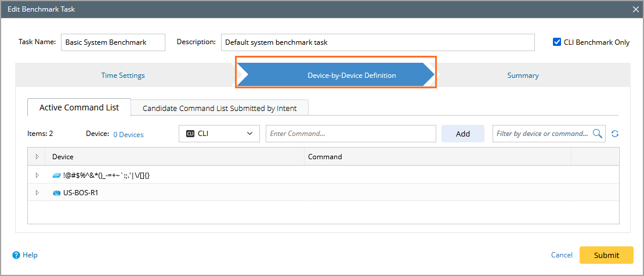Click the Help question mark icon
The height and width of the screenshot is (276, 644).
(x=16, y=255)
